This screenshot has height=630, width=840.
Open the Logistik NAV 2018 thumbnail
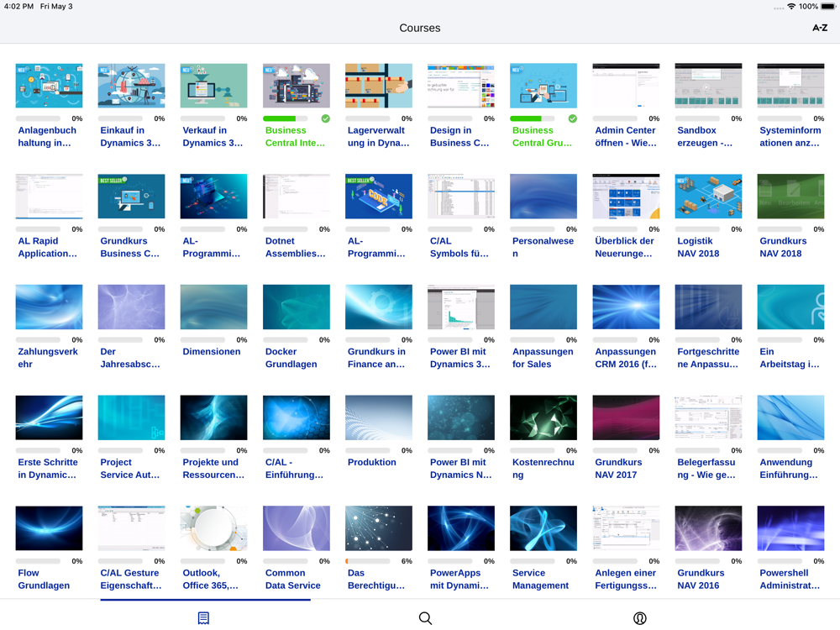coord(708,196)
